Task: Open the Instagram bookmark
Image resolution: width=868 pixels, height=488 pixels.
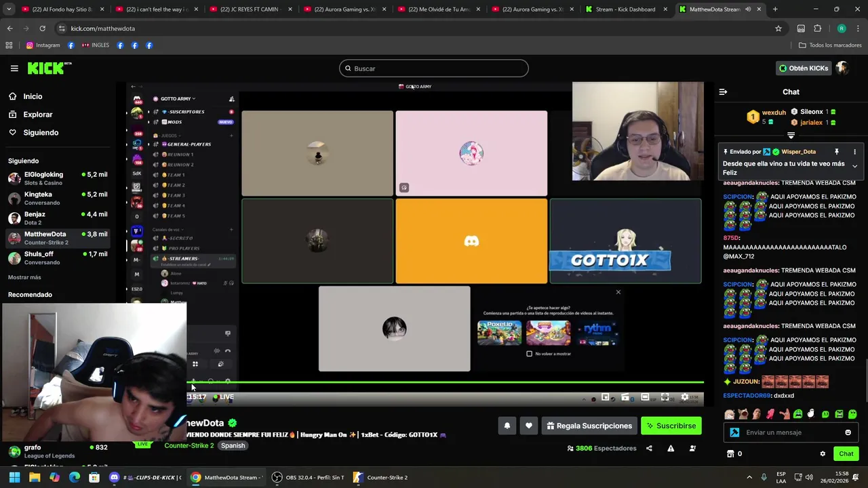Action: pos(43,45)
